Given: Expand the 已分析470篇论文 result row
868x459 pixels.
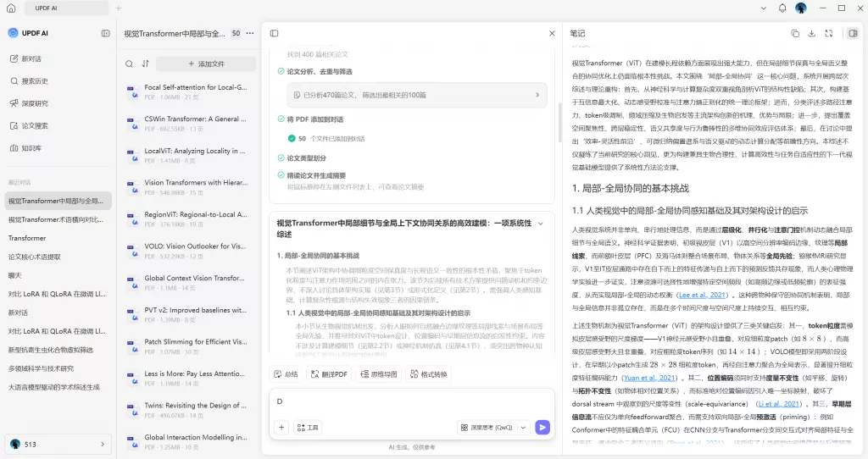Looking at the screenshot, I should click(537, 96).
